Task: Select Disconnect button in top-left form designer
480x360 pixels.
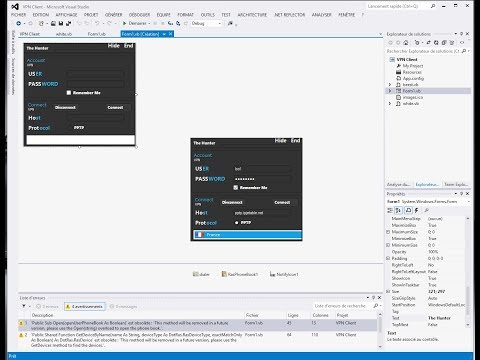Action: click(65, 107)
